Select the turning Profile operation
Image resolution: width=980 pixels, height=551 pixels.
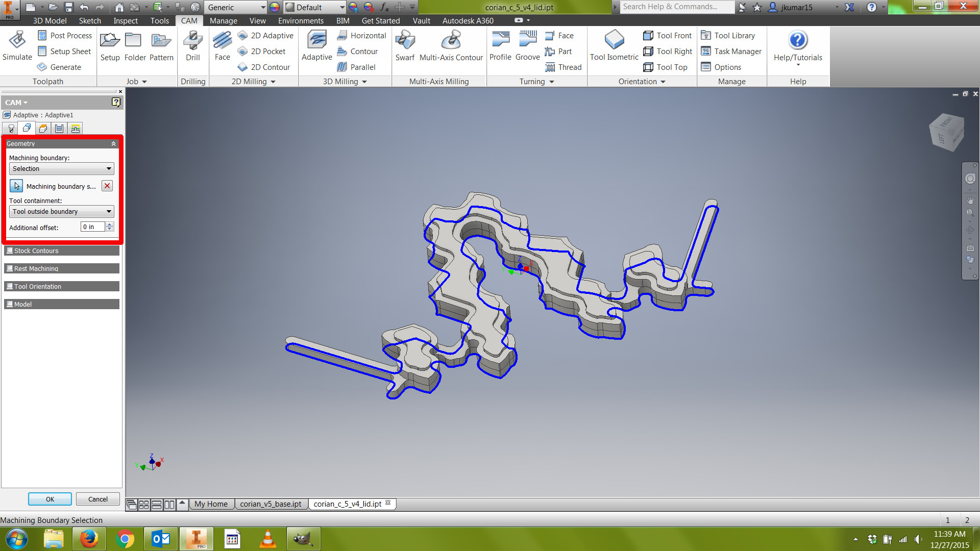pos(500,46)
